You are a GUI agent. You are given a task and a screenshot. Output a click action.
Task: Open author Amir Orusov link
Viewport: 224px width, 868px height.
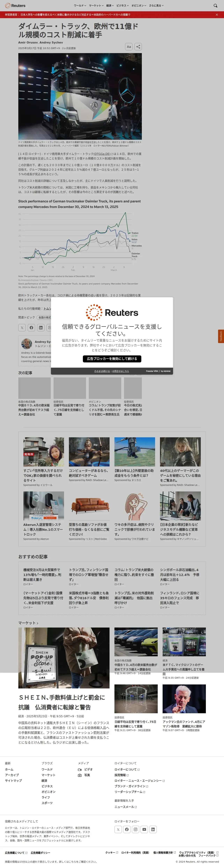point(28,42)
